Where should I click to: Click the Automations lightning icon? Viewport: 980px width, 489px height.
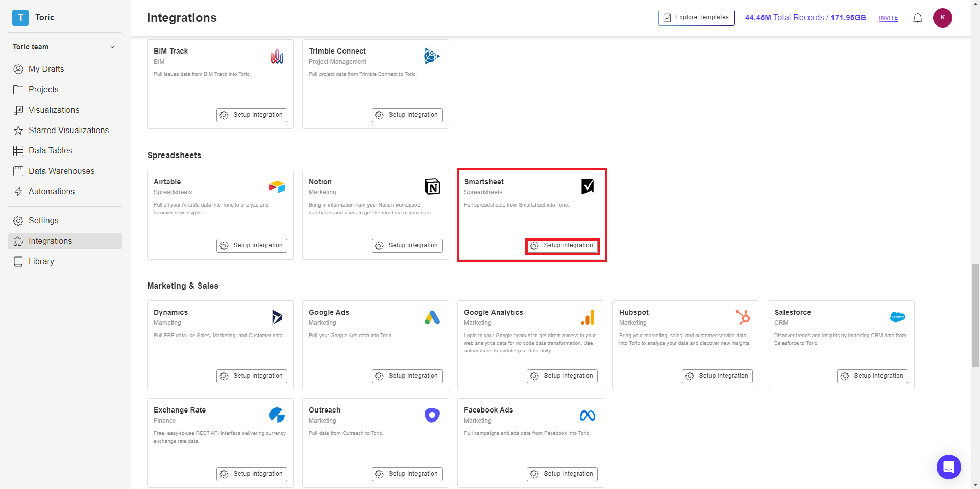coord(18,192)
